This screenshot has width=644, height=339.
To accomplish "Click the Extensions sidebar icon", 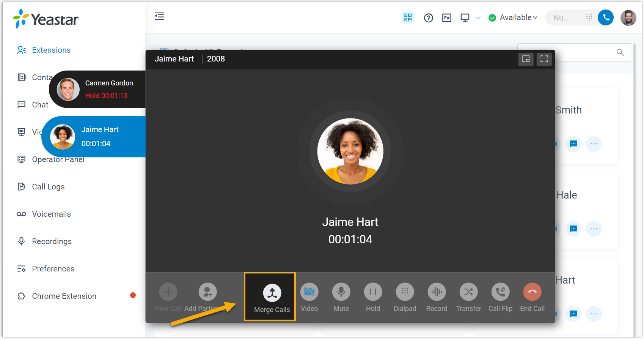I will pyautogui.click(x=22, y=50).
